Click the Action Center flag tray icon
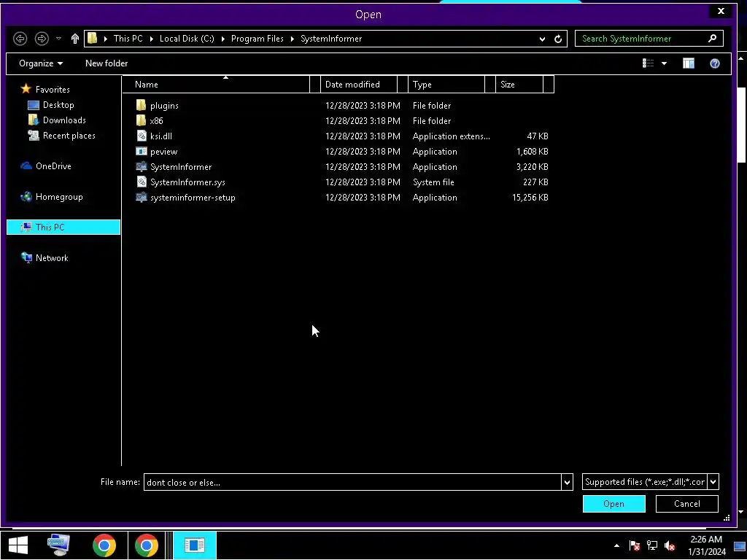The height and width of the screenshot is (560, 747). (634, 545)
